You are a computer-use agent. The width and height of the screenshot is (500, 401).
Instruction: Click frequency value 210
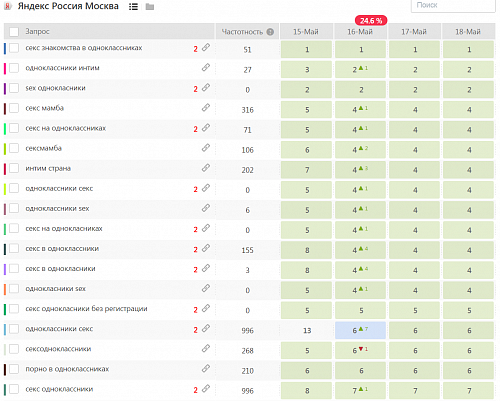(247, 371)
